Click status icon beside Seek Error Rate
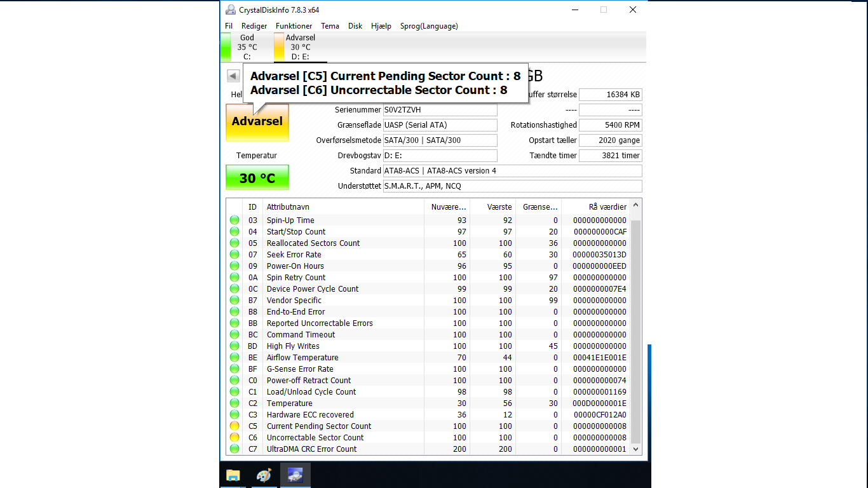Image resolution: width=868 pixels, height=488 pixels. (x=234, y=255)
